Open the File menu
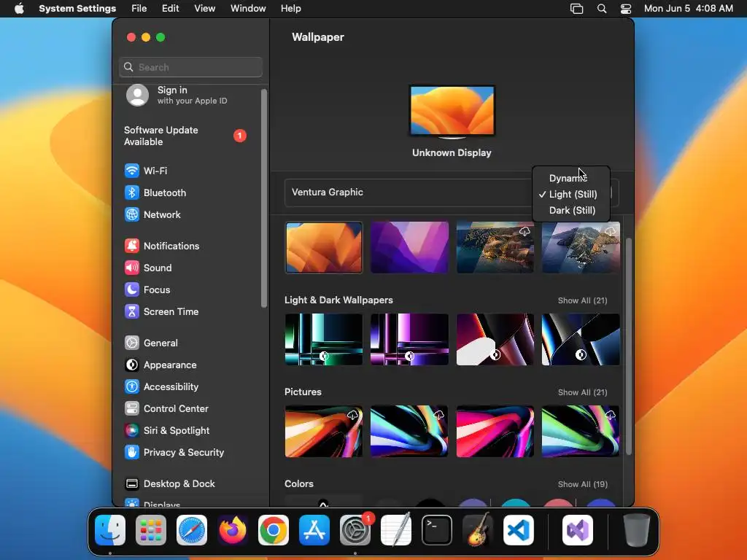Image resolution: width=747 pixels, height=560 pixels. 139,9
